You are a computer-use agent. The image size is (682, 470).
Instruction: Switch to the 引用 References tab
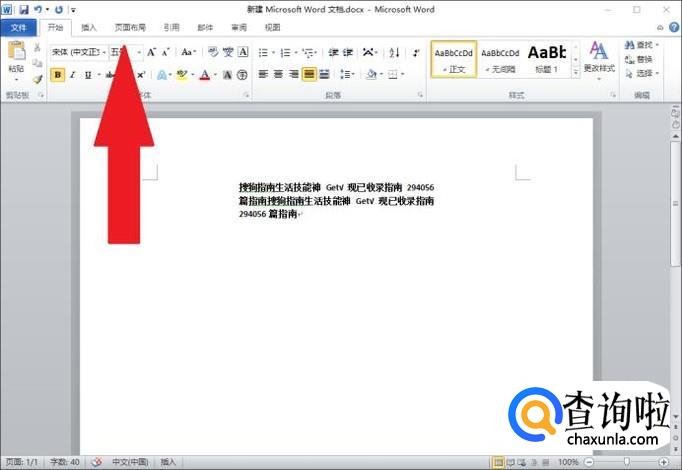(x=171, y=27)
